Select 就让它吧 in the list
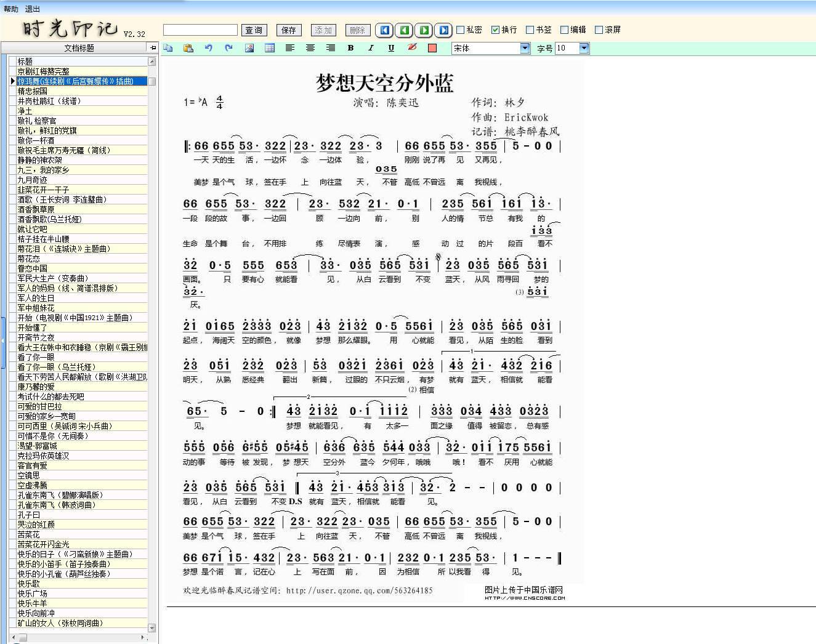The height and width of the screenshot is (644, 816). 81,229
